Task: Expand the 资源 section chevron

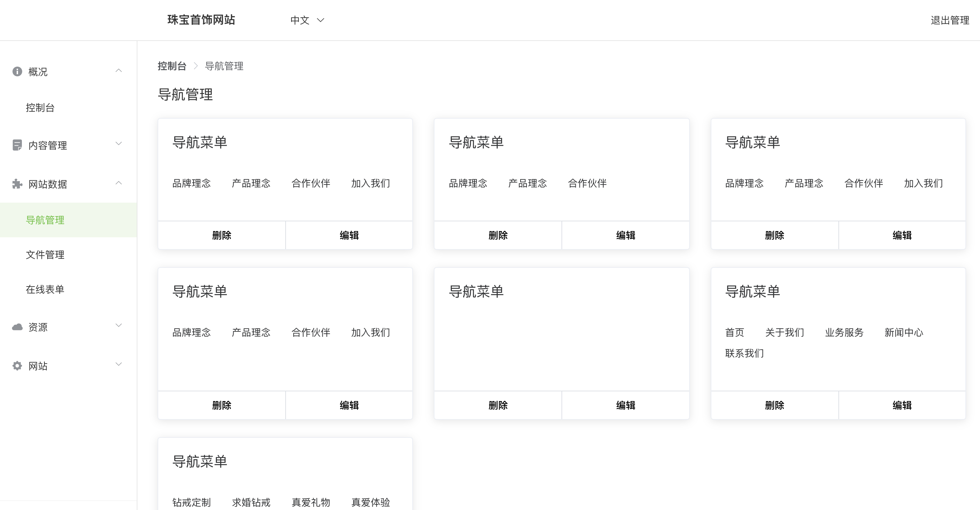Action: click(119, 325)
